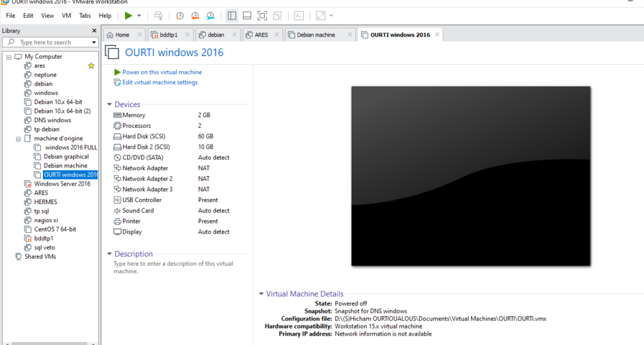
Task: Click the Hard Disk (SCSI) 60 GB icon
Action: 117,137
